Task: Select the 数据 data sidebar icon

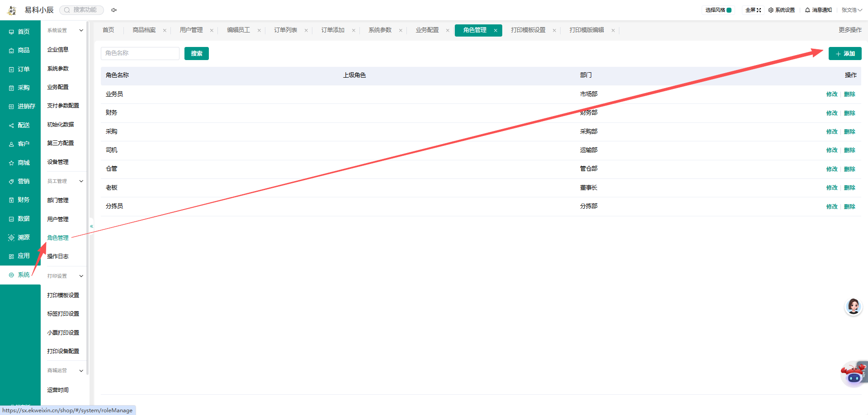Action: tap(11, 219)
